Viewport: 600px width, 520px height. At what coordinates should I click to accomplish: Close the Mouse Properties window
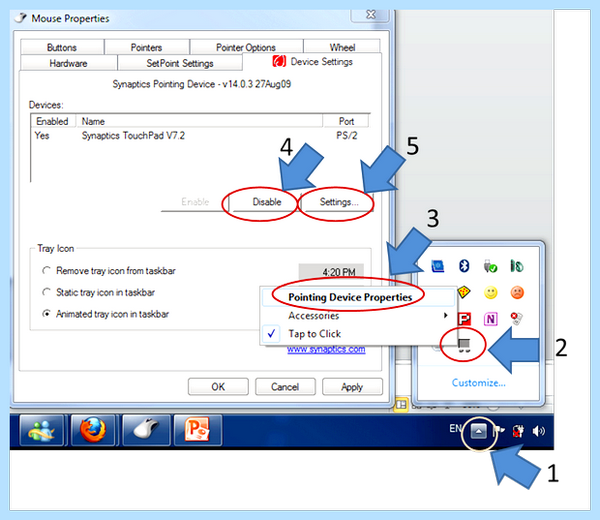(x=370, y=15)
